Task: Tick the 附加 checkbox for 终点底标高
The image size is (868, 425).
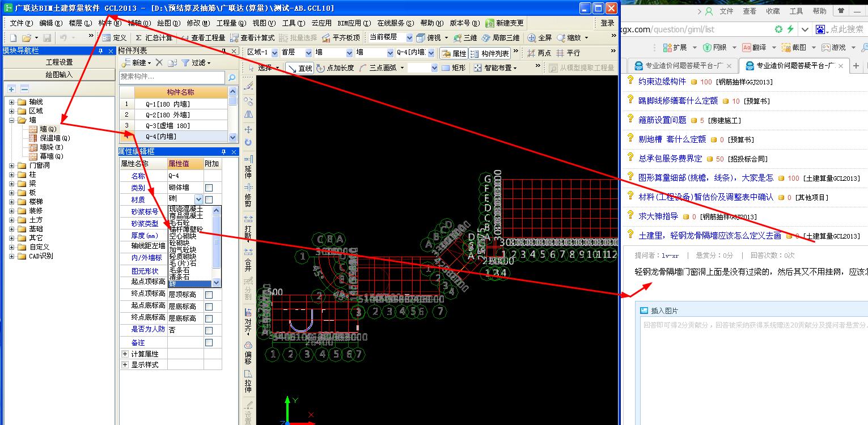Action: pos(209,318)
